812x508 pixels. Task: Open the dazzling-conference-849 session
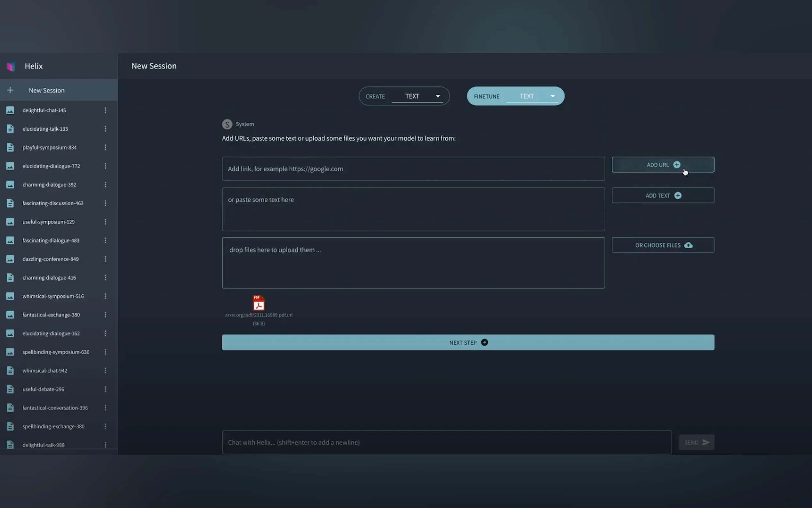(x=51, y=259)
